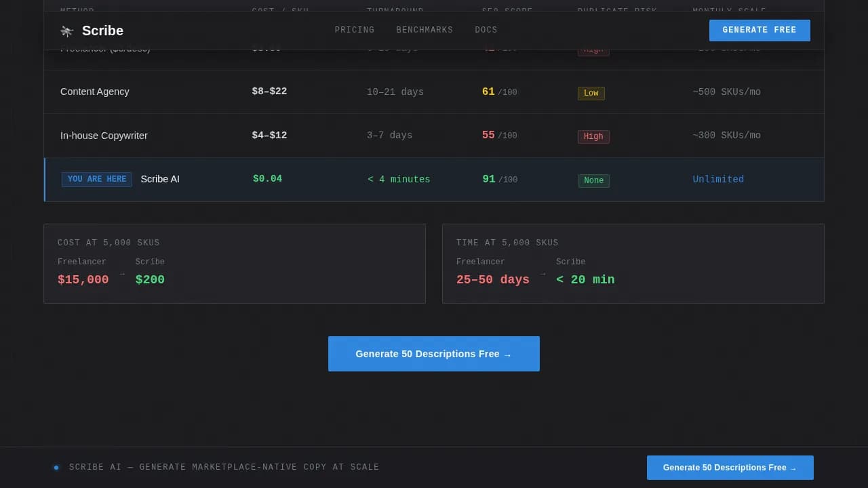Click the central Generate 50 Descriptions Free button
The image size is (868, 488).
pyautogui.click(x=434, y=354)
